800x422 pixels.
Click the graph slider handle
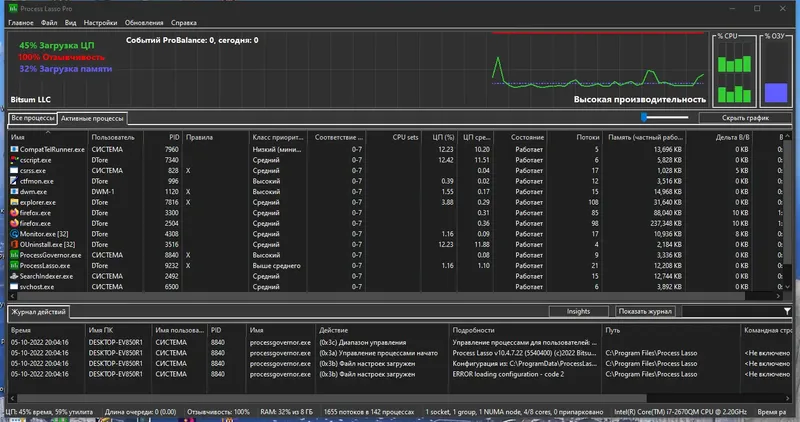click(x=644, y=117)
